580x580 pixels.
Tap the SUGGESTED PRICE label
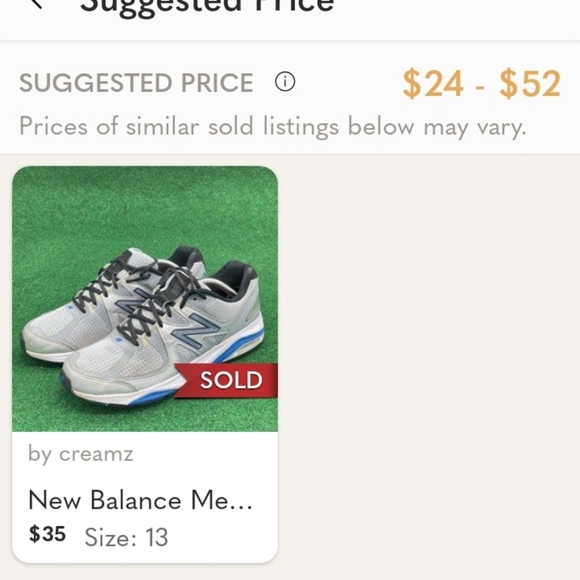[136, 82]
